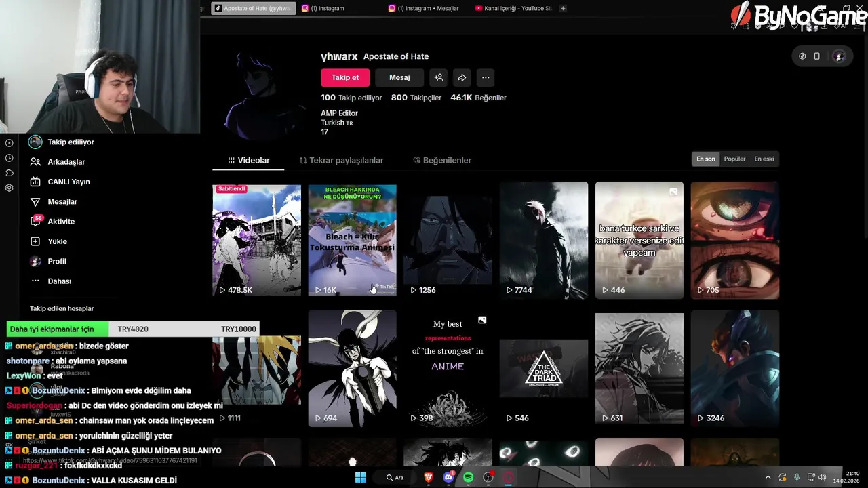Click the taskbar Ara search box

(x=395, y=477)
